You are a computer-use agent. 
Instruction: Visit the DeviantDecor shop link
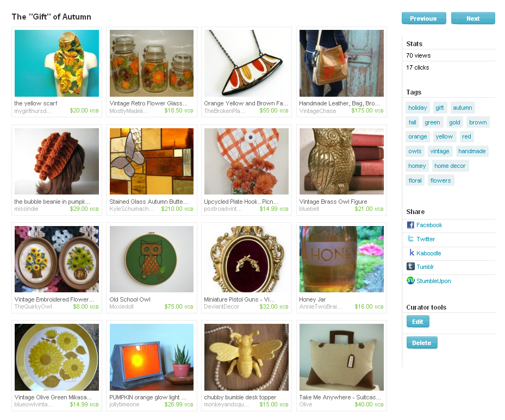tap(222, 306)
